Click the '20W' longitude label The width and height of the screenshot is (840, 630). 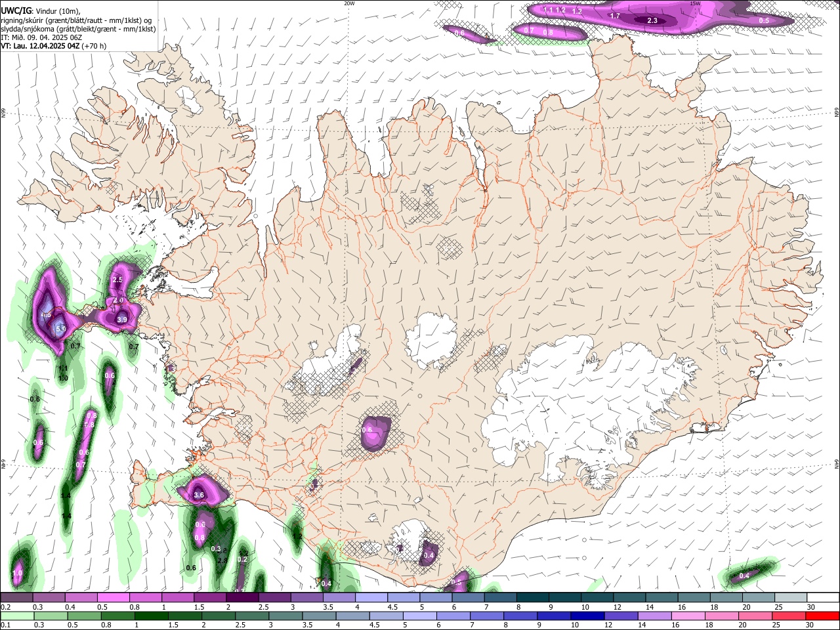pyautogui.click(x=349, y=3)
